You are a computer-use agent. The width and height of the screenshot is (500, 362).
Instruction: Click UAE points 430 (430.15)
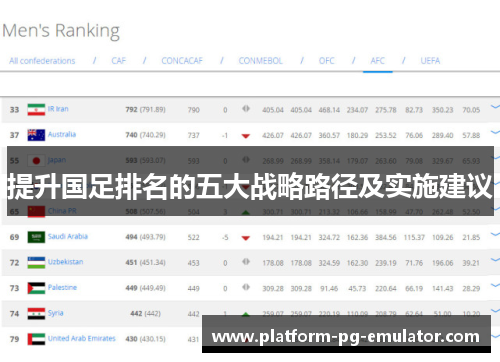click(145, 339)
